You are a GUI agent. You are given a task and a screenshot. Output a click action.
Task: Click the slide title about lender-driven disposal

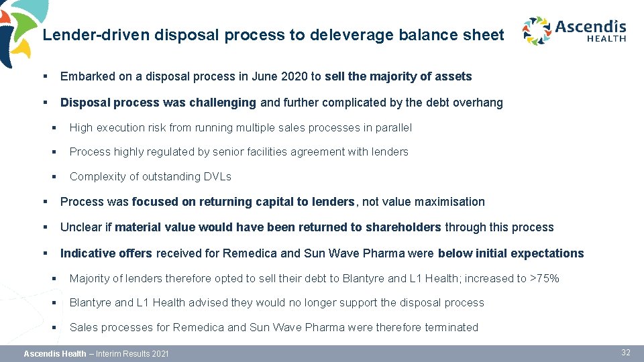tap(273, 35)
